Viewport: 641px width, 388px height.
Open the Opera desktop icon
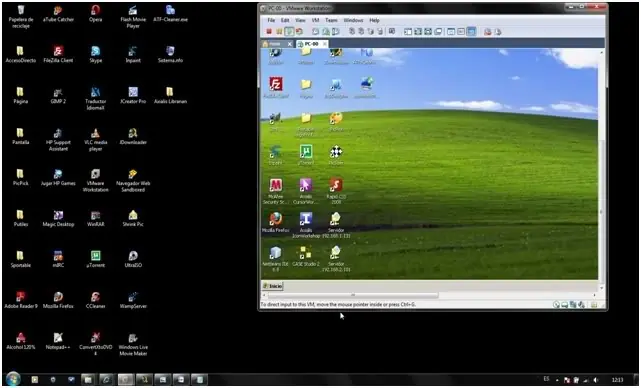click(x=95, y=13)
